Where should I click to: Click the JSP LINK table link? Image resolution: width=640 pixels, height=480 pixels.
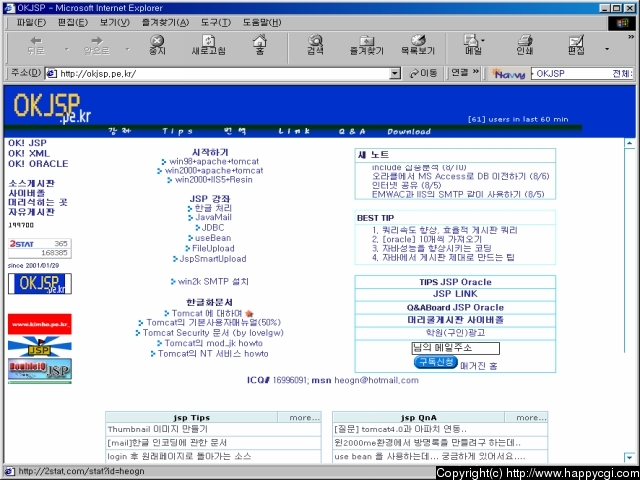455,294
